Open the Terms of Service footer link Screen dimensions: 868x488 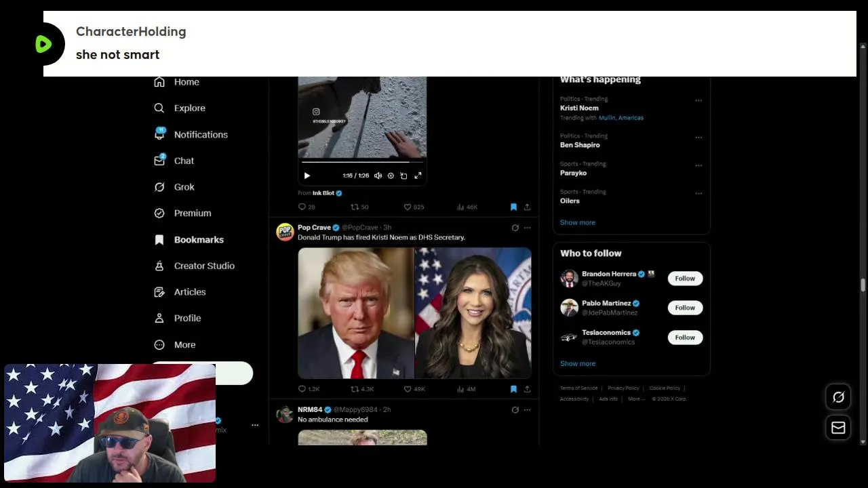point(578,388)
